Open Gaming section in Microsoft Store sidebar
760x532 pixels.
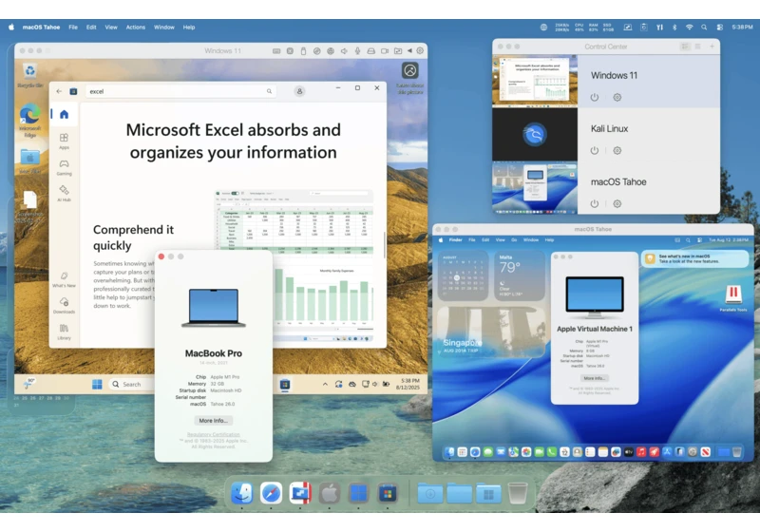point(64,167)
